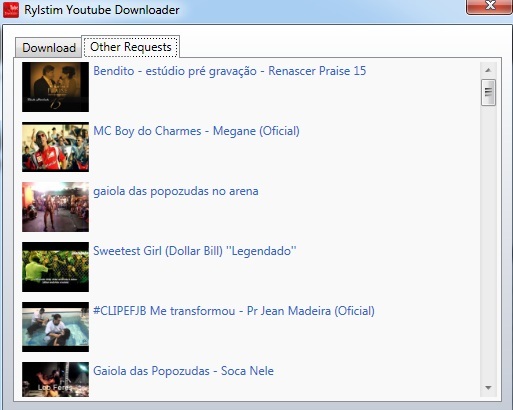Click the Rylstim Youtube Downloader app icon

pyautogui.click(x=11, y=10)
